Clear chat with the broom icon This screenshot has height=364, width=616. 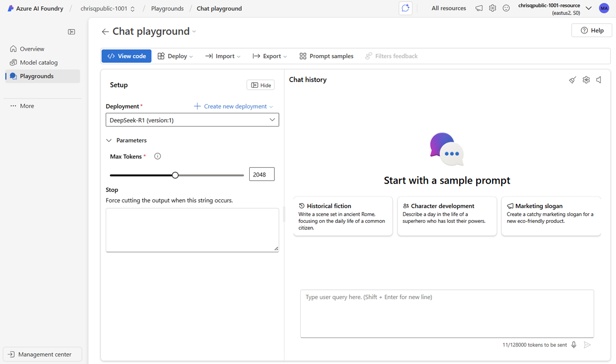(572, 80)
